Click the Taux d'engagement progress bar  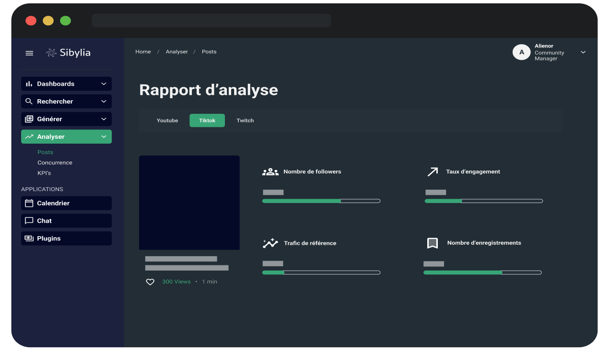click(484, 201)
